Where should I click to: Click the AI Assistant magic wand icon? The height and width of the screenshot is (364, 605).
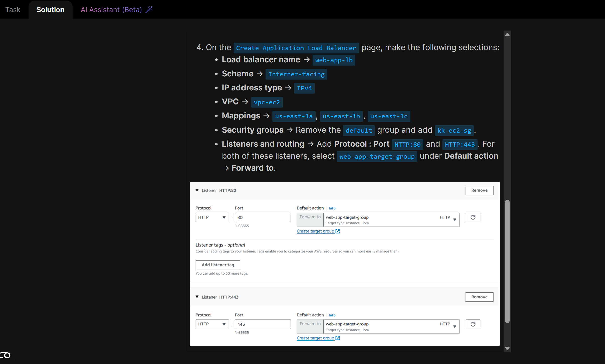pyautogui.click(x=149, y=10)
